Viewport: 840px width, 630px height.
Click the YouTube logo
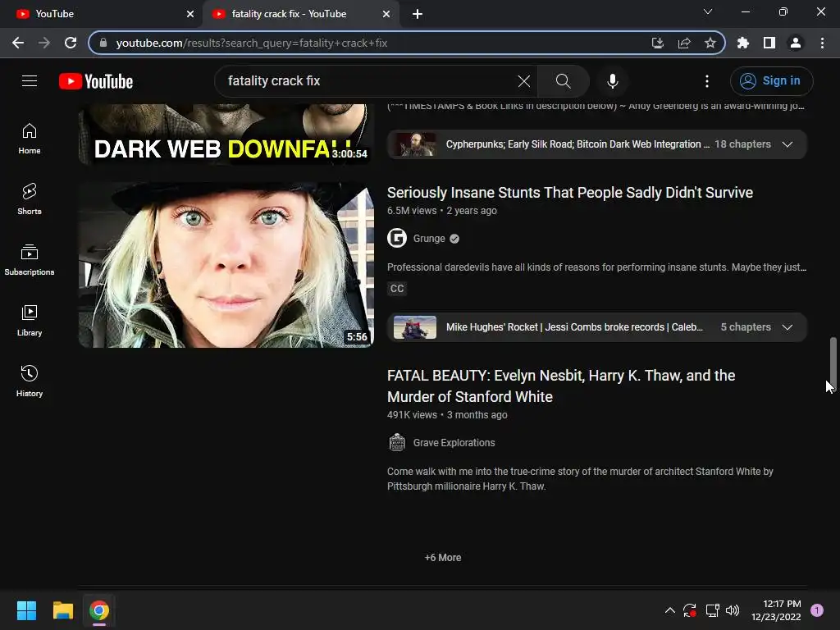96,81
